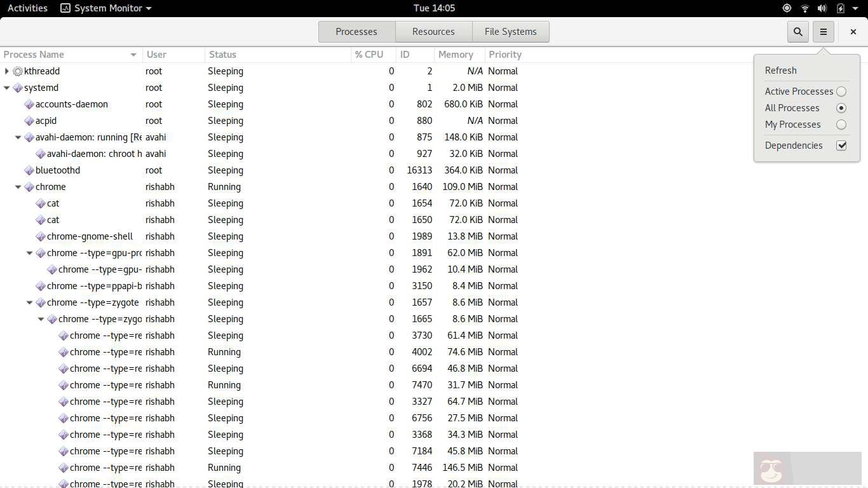This screenshot has height=488, width=868.
Task: Uncheck the Dependencies checkbox
Action: 841,146
